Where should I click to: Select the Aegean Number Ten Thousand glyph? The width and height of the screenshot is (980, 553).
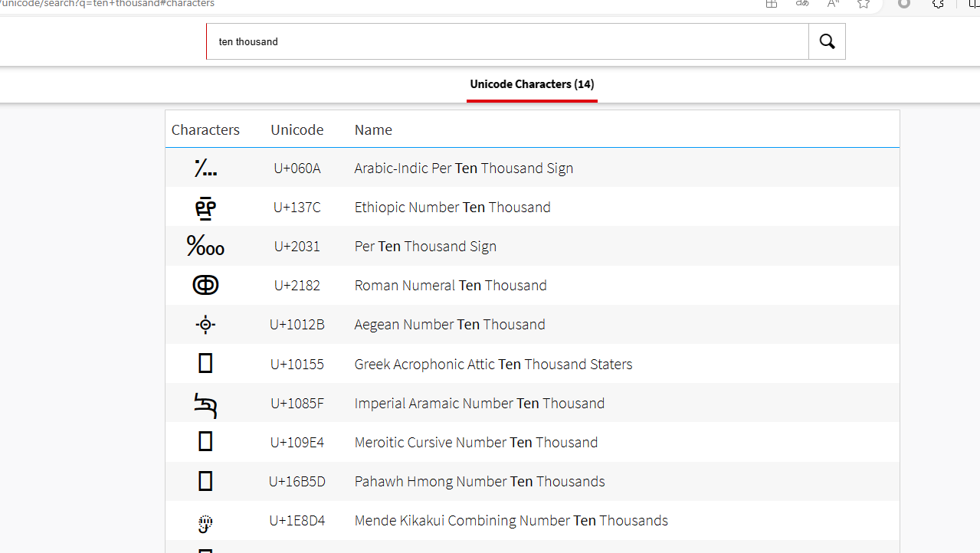tap(205, 325)
